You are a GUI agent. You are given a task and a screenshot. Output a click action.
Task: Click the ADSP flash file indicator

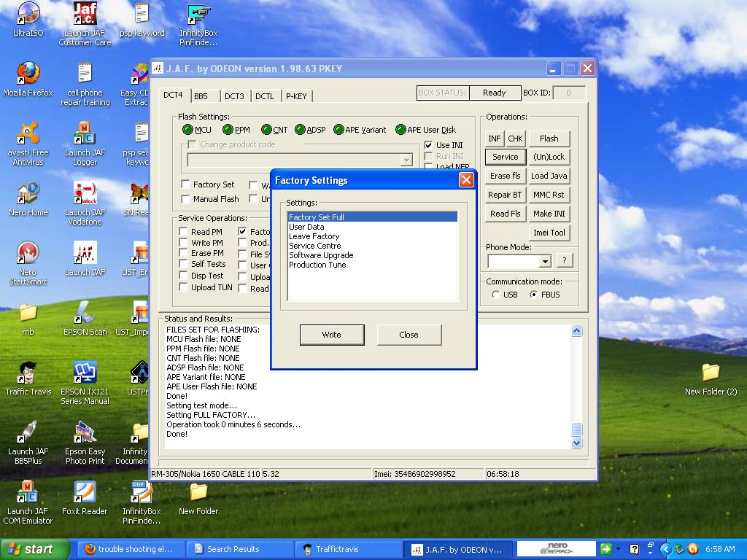click(300, 130)
